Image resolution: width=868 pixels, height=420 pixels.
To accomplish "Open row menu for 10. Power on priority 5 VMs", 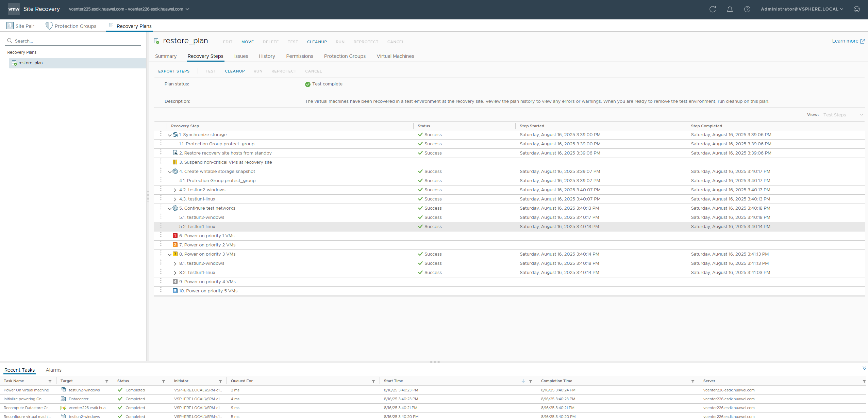I will 161,290.
